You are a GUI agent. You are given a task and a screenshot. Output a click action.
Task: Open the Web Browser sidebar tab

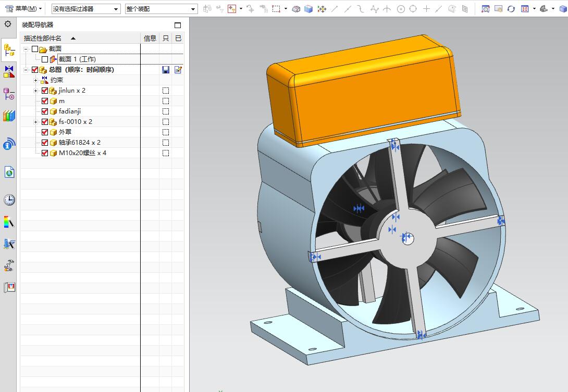9,172
